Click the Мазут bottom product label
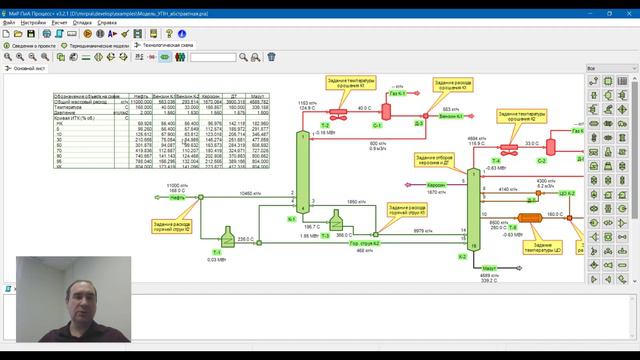The height and width of the screenshot is (360, 640). 489,269
